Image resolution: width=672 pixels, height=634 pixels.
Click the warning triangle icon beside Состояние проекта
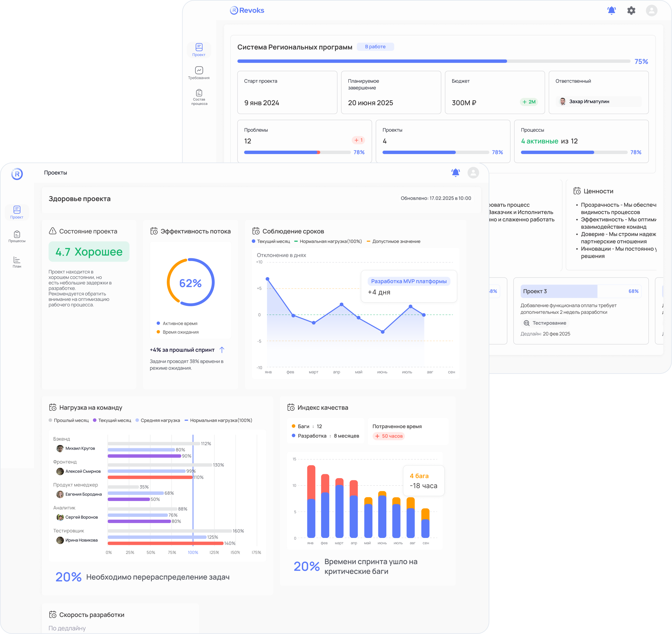pyautogui.click(x=53, y=231)
